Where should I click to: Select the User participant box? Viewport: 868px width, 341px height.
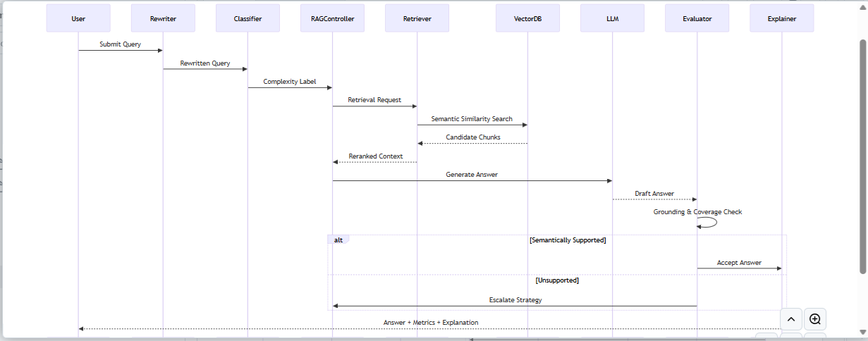coord(78,18)
